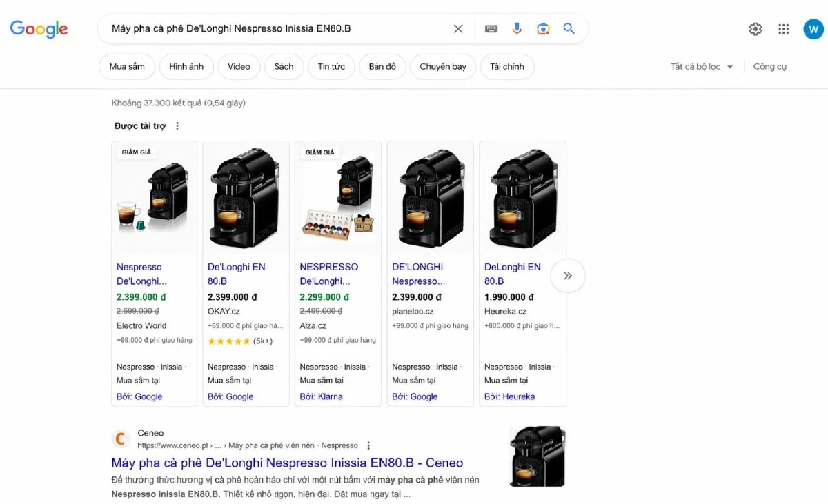
Task: Open DeLonghi EN 80.B link from Heureka.cz
Action: point(513,274)
